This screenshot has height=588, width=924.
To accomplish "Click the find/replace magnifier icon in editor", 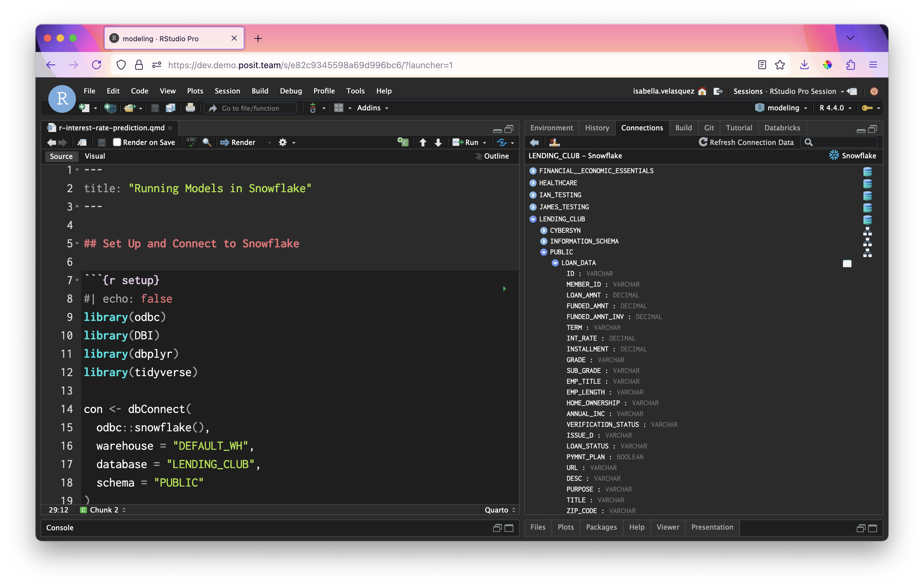I will coord(207,142).
